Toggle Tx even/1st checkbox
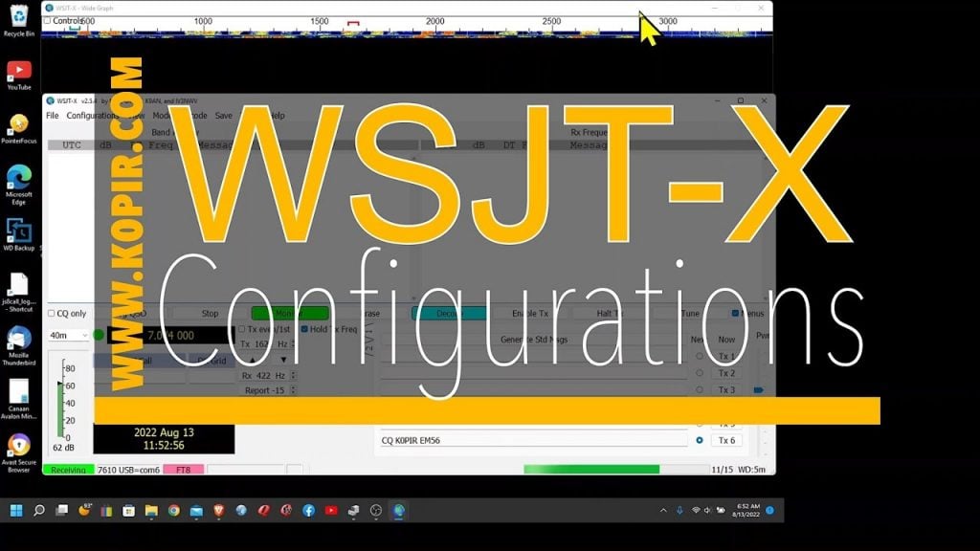This screenshot has width=980, height=551. [242, 329]
